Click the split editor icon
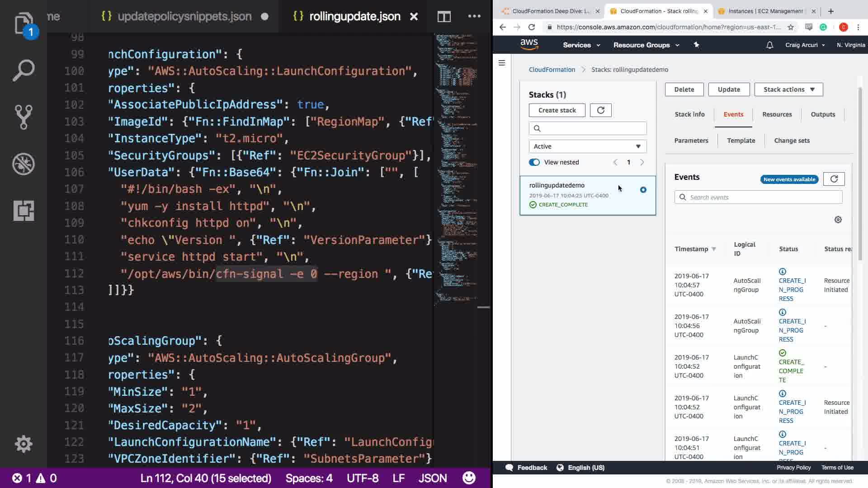 click(x=444, y=17)
